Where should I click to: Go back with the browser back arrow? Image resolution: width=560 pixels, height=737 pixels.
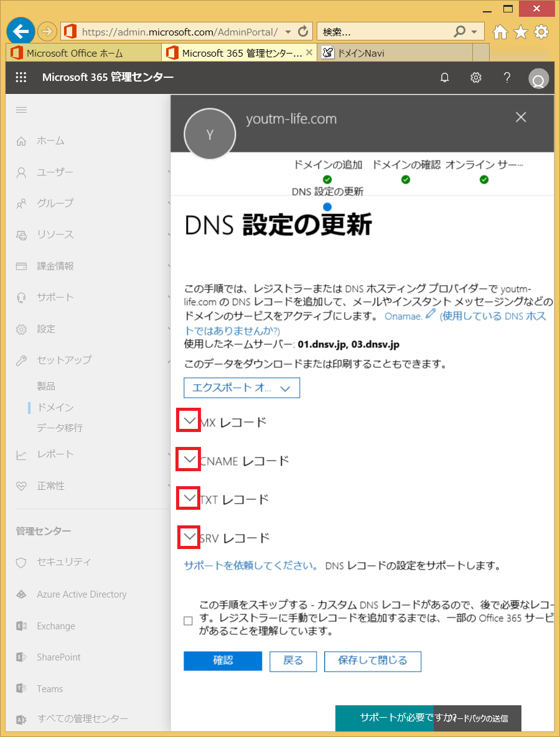(21, 32)
